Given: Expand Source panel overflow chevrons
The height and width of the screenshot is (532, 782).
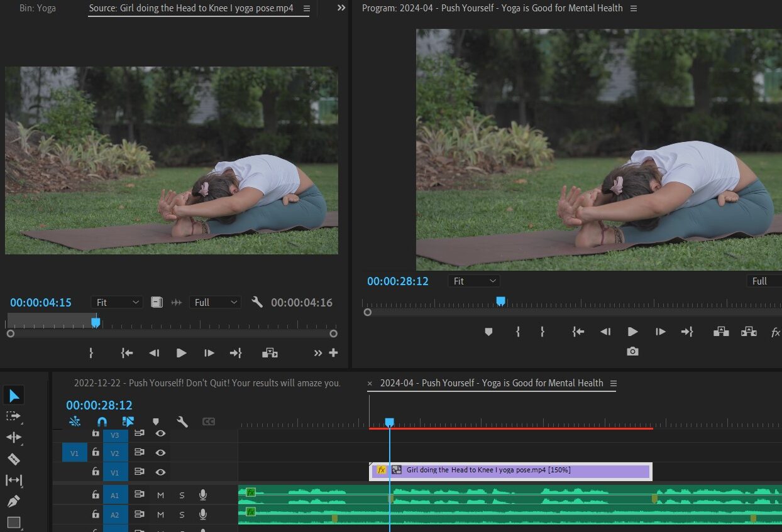Looking at the screenshot, I should [341, 8].
